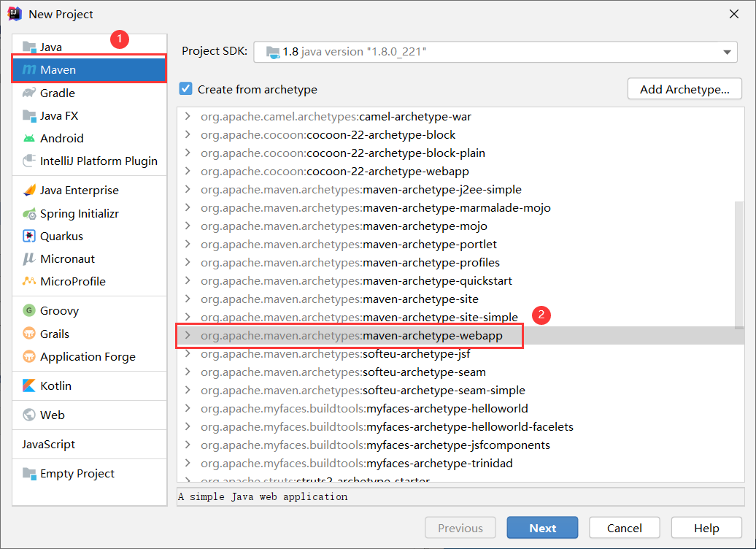756x549 pixels.
Task: Select maven-archetype-mojo archetype row
Action: pos(461,226)
